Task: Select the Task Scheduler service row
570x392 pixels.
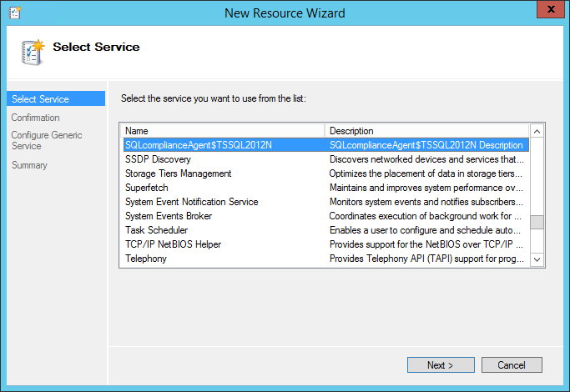Action: [x=157, y=230]
